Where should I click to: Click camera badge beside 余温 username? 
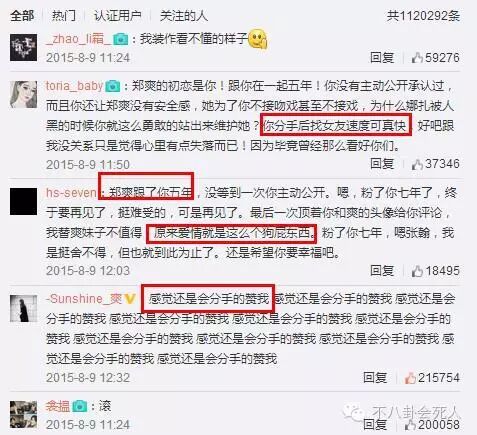coord(79,406)
